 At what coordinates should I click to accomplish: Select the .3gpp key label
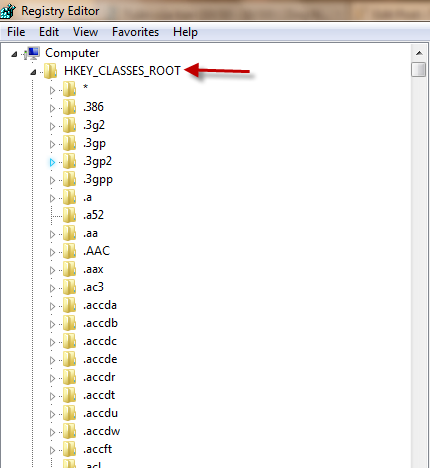[x=98, y=179]
